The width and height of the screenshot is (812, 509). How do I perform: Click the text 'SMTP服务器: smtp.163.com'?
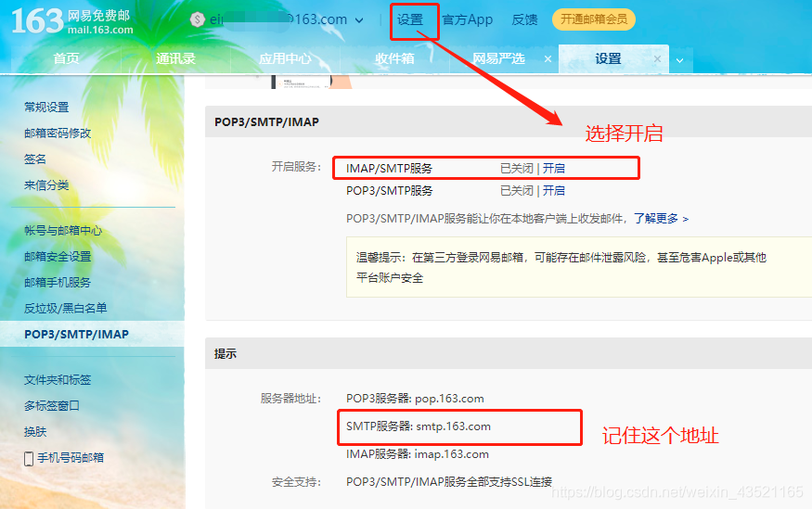coord(419,426)
